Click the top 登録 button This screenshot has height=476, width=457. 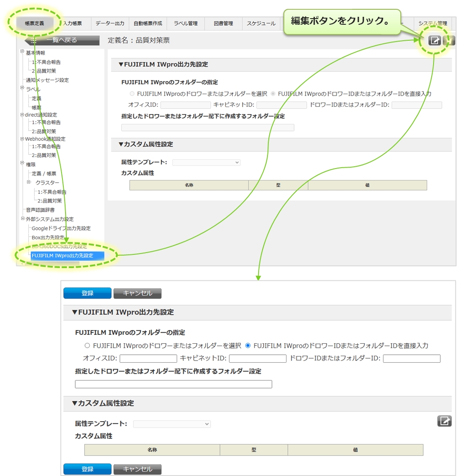tap(87, 293)
